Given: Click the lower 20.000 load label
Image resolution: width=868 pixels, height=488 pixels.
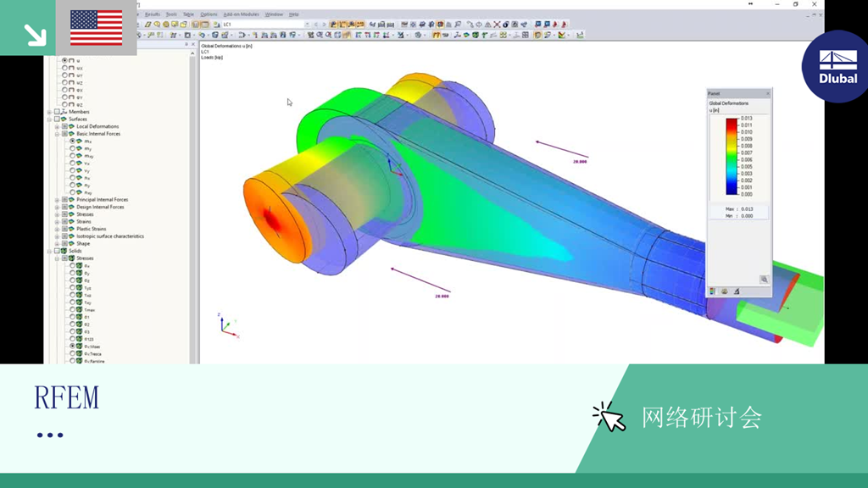Looking at the screenshot, I should (x=442, y=296).
